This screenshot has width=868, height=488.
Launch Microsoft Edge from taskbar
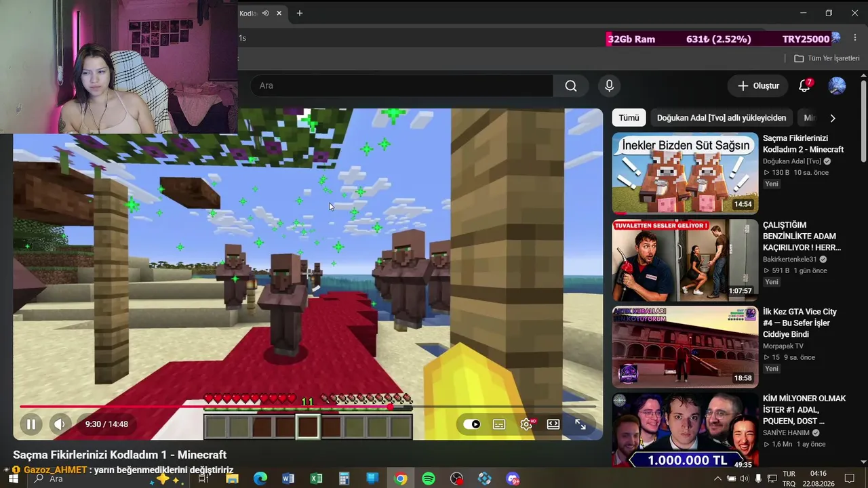coord(260,479)
